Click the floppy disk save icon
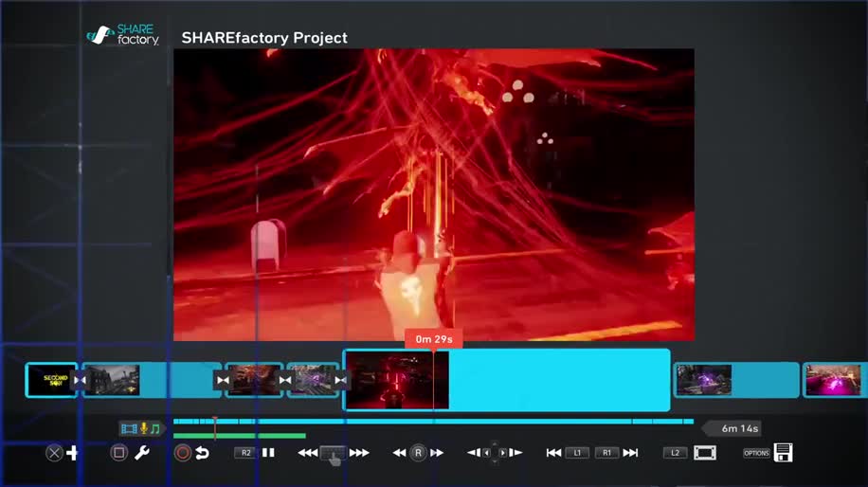This screenshot has height=487, width=868. [x=784, y=453]
